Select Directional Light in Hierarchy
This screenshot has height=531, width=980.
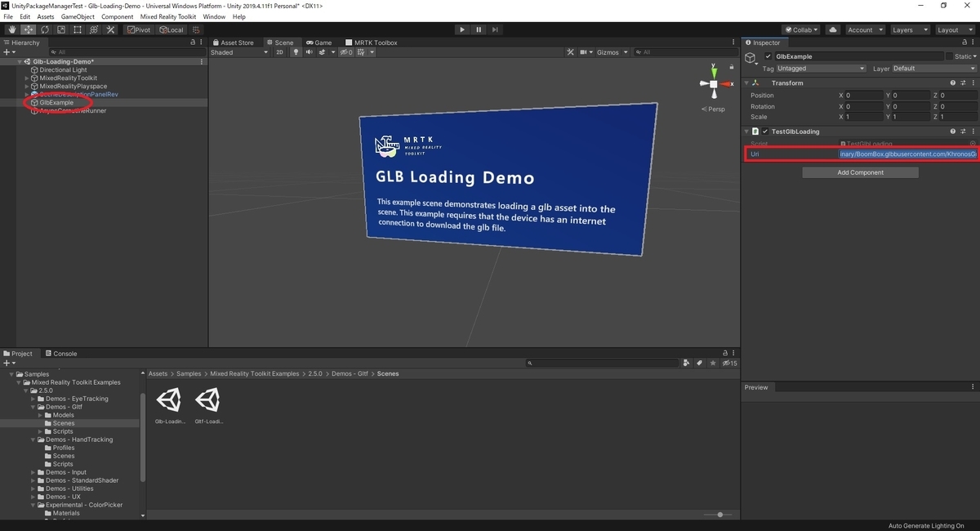coord(63,70)
